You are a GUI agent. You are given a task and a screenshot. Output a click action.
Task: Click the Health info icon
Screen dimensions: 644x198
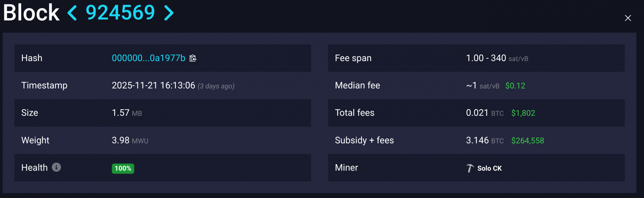pos(56,167)
